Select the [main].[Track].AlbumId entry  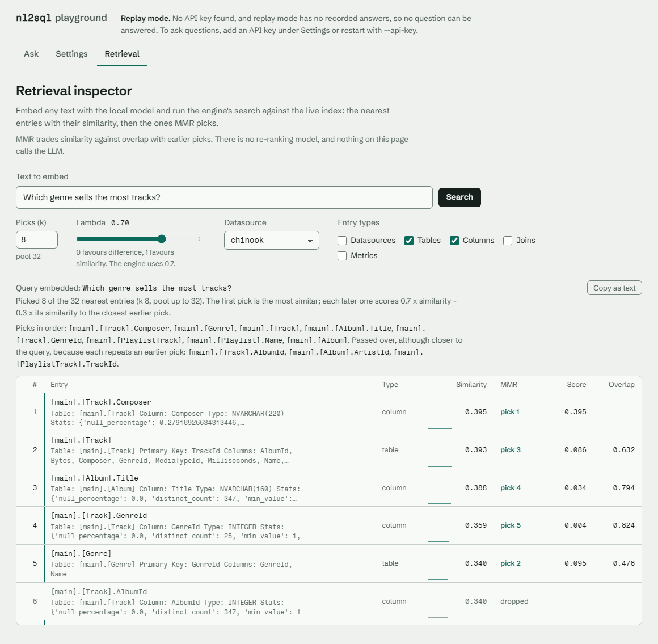[329, 601]
